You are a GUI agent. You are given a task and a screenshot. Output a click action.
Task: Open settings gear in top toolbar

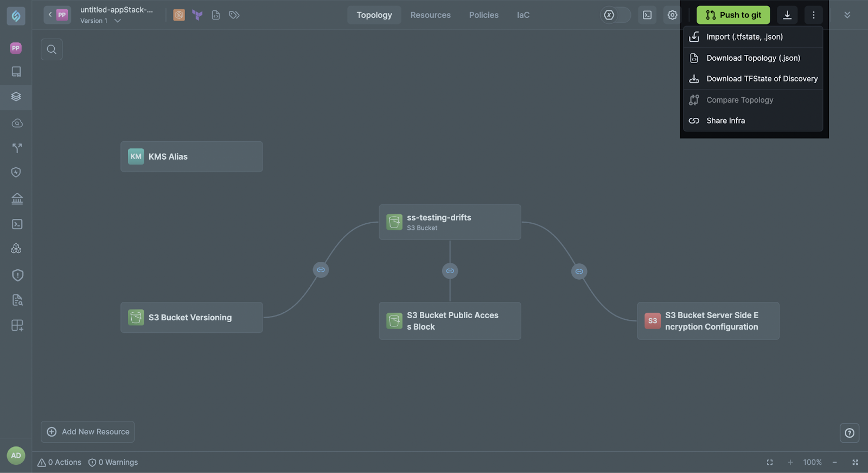(x=672, y=15)
